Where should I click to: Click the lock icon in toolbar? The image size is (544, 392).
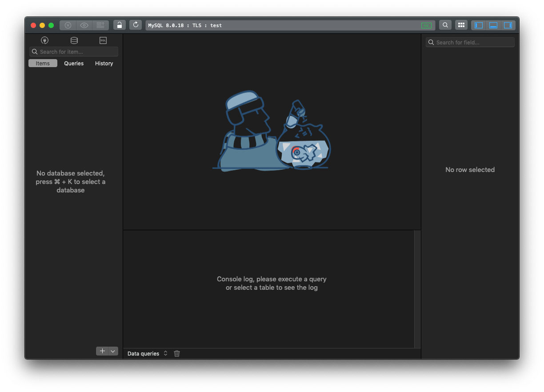(119, 25)
